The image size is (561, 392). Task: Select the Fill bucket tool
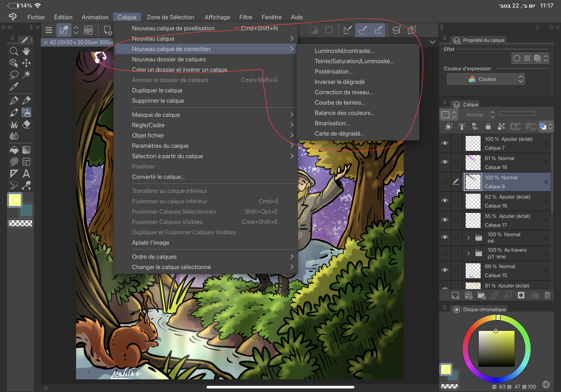coord(14,150)
